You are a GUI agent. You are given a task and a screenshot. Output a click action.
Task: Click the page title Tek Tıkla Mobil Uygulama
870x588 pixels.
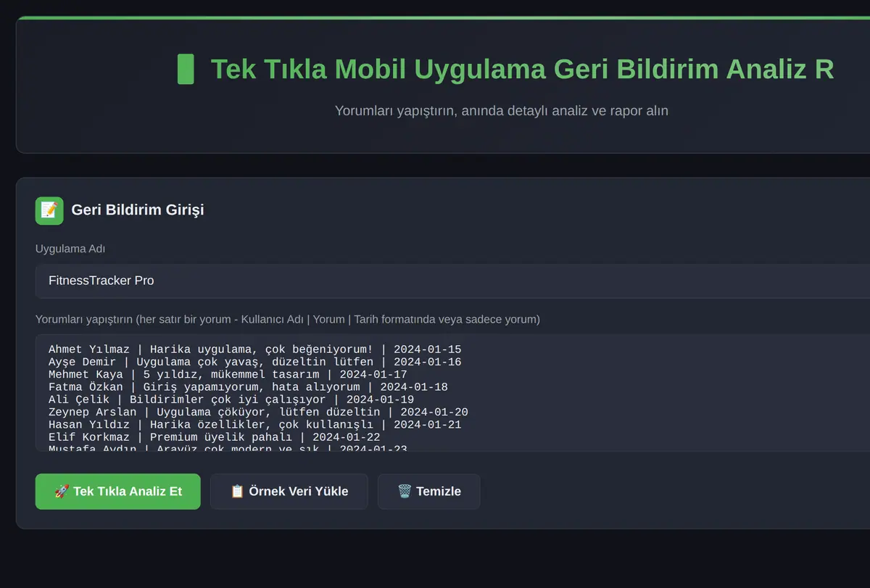[522, 70]
